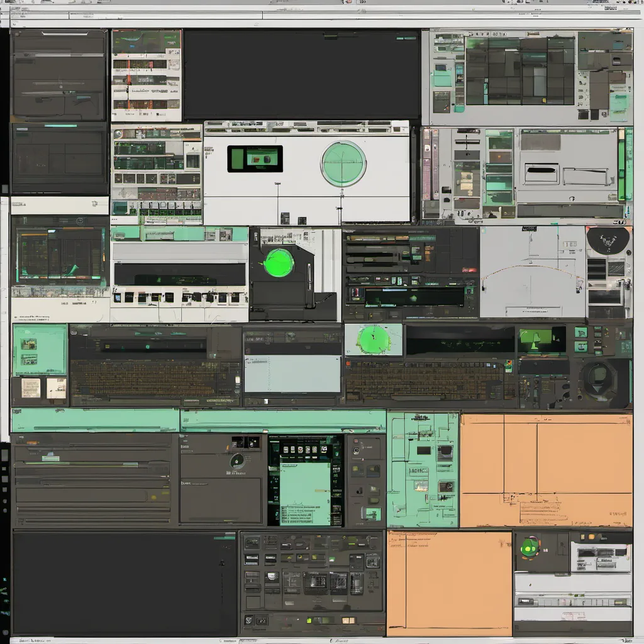Expand the right mint green header bar
Viewport: 644px width, 644px height.
click(x=283, y=420)
